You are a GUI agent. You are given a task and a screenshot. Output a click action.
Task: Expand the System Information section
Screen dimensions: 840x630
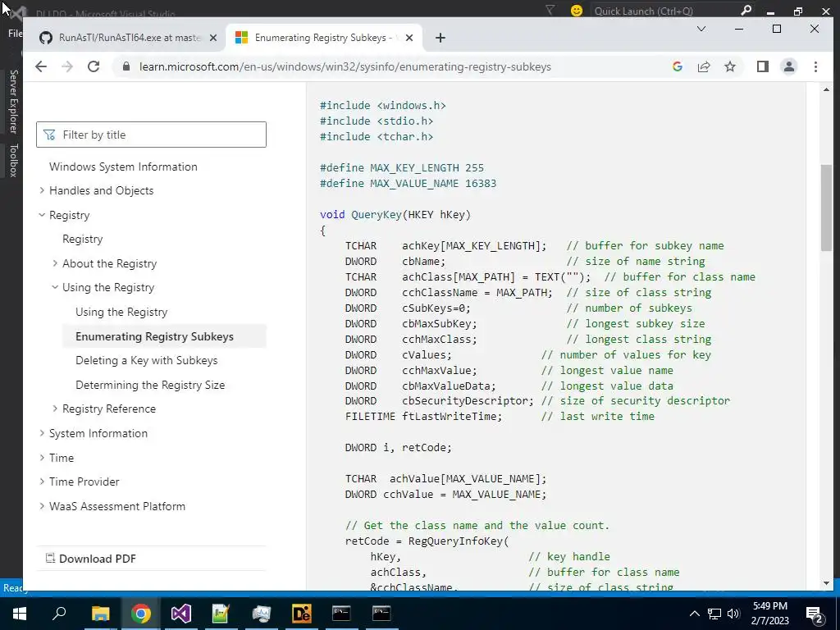point(43,433)
